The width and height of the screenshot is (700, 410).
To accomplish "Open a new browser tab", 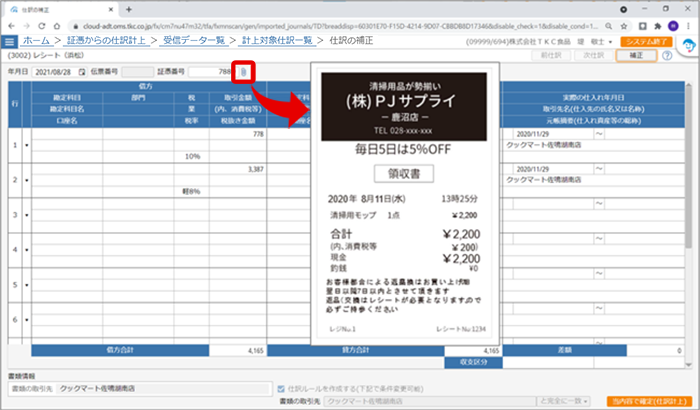I will 129,9.
